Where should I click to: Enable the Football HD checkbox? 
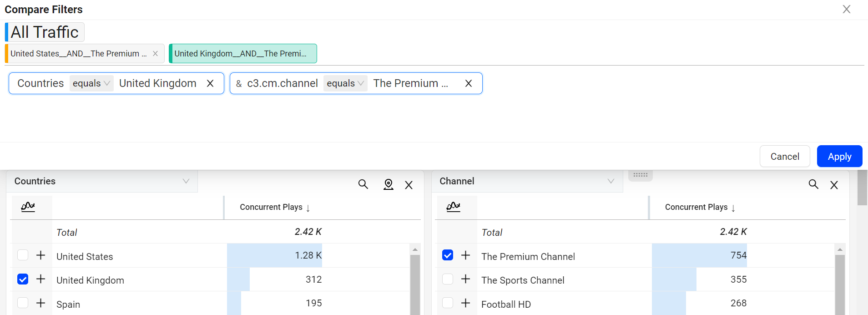pyautogui.click(x=448, y=303)
